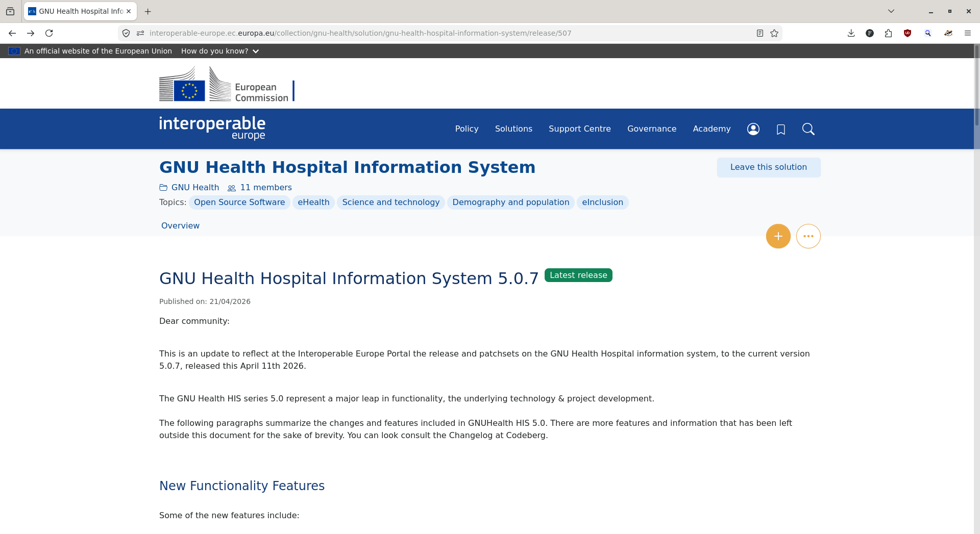Click the 'Dear community:' text
This screenshot has width=980, height=534.
194,321
